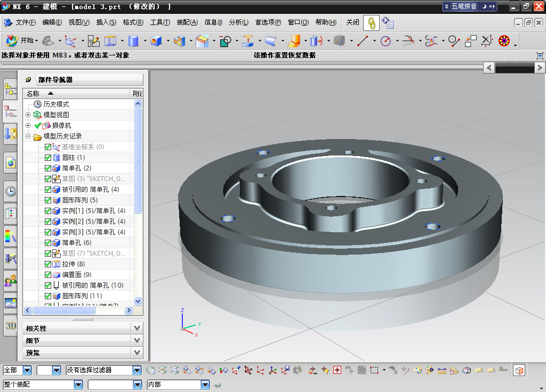Open the Part Navigator sidebar tab
Viewport: 546px width, 392px height.
click(x=10, y=112)
